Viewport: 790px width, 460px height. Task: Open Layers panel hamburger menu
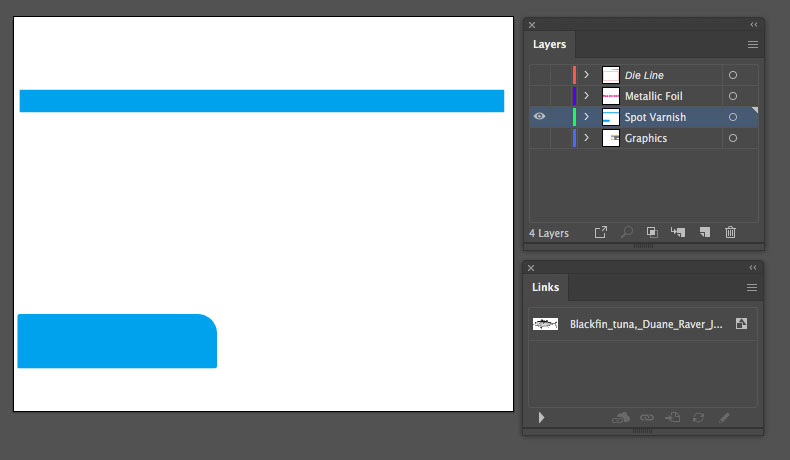click(x=753, y=44)
